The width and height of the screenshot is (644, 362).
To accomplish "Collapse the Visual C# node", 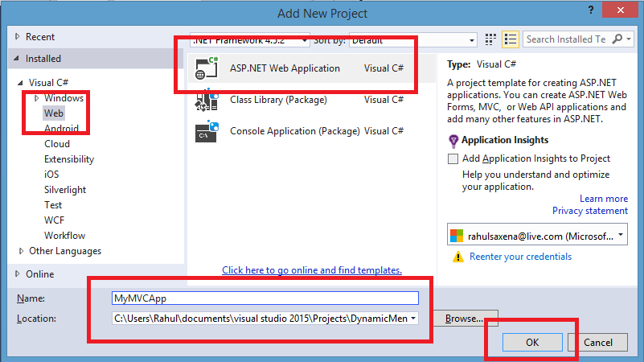I will (x=20, y=83).
